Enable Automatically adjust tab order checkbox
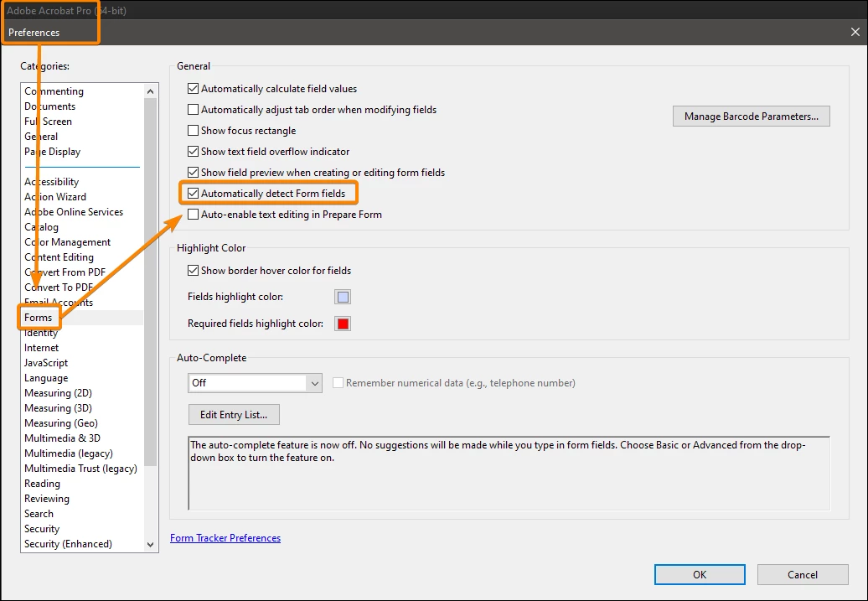868x601 pixels. pos(194,110)
